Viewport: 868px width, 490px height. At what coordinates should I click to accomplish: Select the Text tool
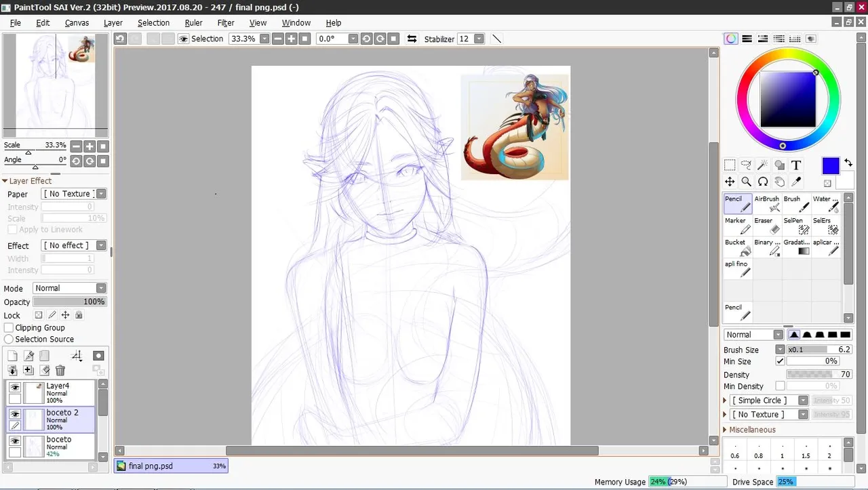796,165
